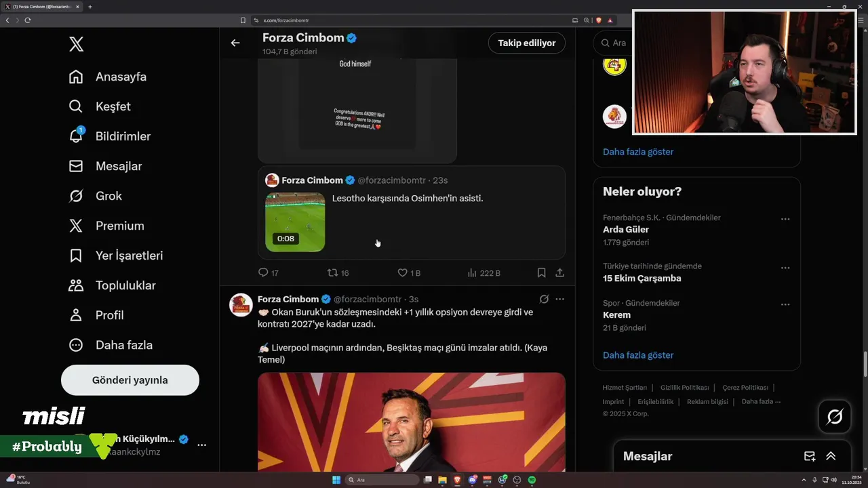Viewport: 868px width, 488px height.
Task: Click the Gönderi yayınla button
Action: click(x=130, y=380)
